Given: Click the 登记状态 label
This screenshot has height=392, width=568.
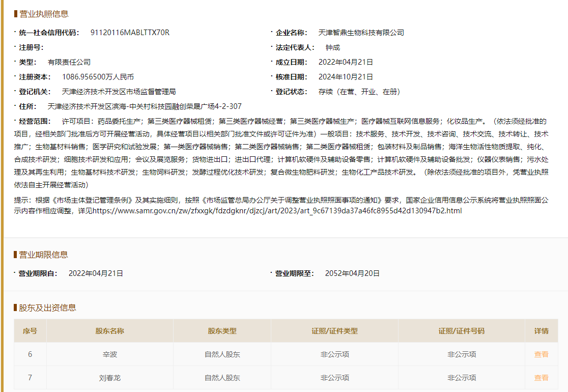Looking at the screenshot, I should pyautogui.click(x=291, y=92).
